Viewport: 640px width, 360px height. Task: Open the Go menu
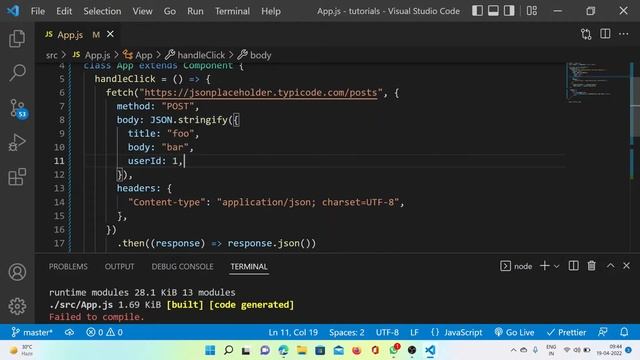click(x=170, y=11)
